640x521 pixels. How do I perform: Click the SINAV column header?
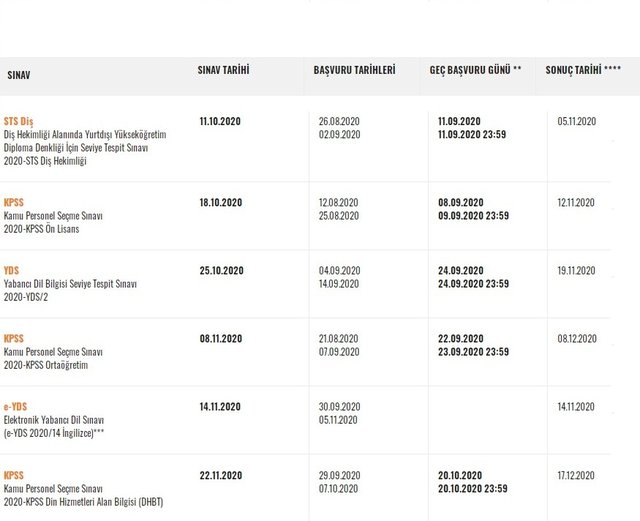[18, 76]
